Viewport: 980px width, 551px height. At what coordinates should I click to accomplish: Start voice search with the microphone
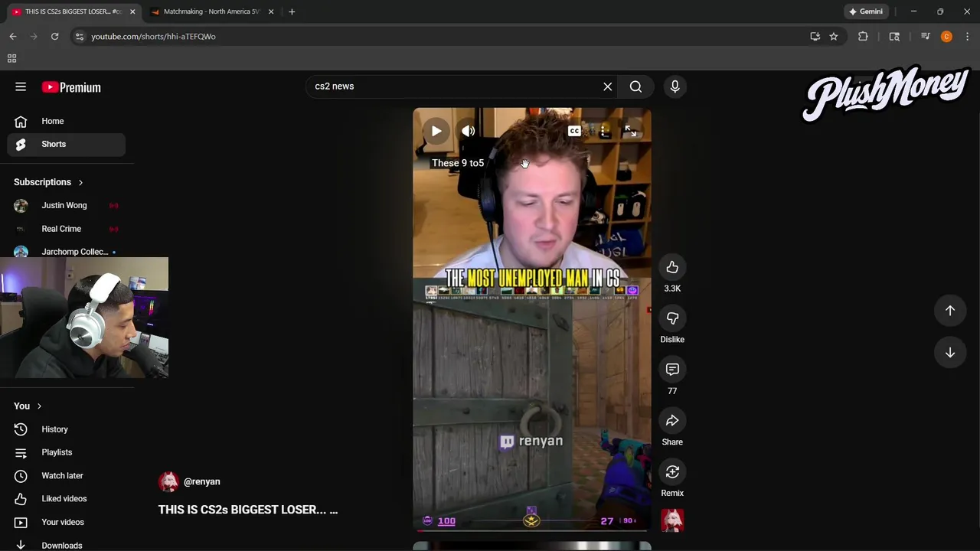675,86
